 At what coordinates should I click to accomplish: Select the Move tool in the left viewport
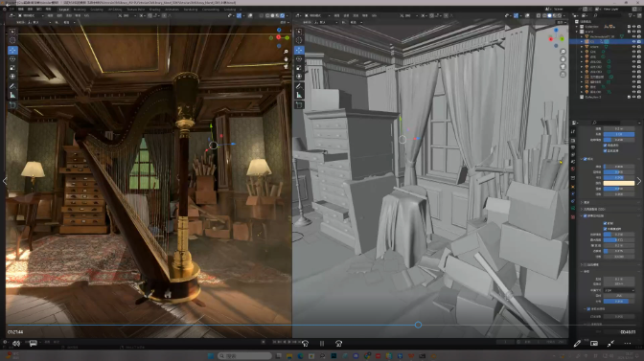coord(12,50)
